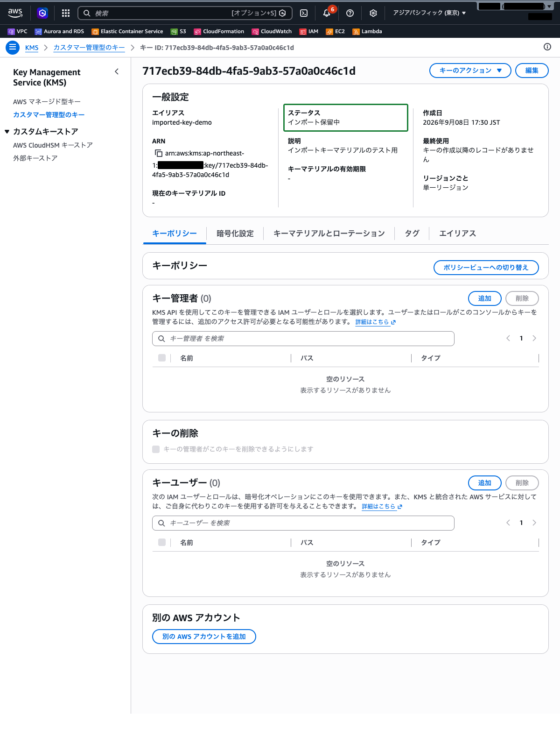Open the アジアパシフィック (東京) region dropdown
560x730 pixels.
[429, 13]
